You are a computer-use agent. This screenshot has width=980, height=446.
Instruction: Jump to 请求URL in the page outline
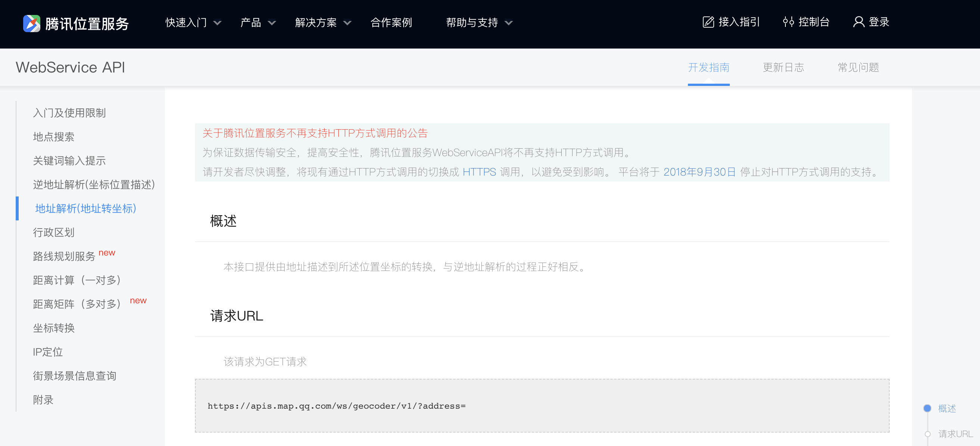point(955,434)
